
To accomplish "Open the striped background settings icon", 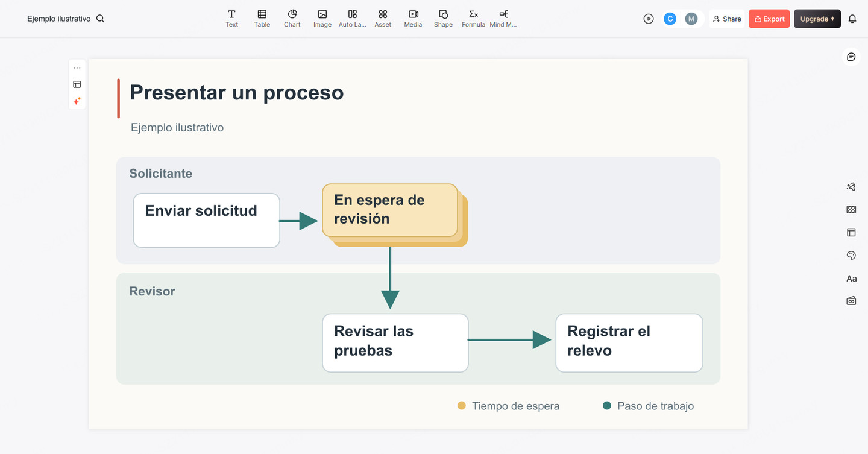I will (851, 210).
